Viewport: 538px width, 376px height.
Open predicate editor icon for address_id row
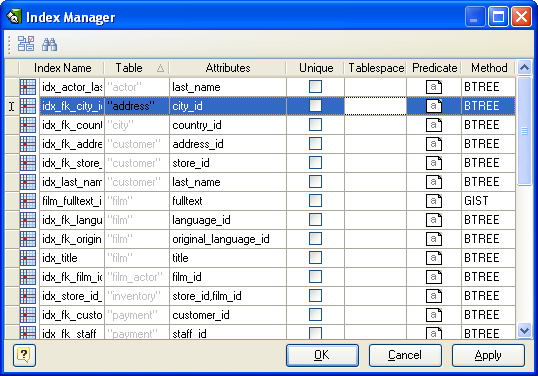pyautogui.click(x=434, y=144)
